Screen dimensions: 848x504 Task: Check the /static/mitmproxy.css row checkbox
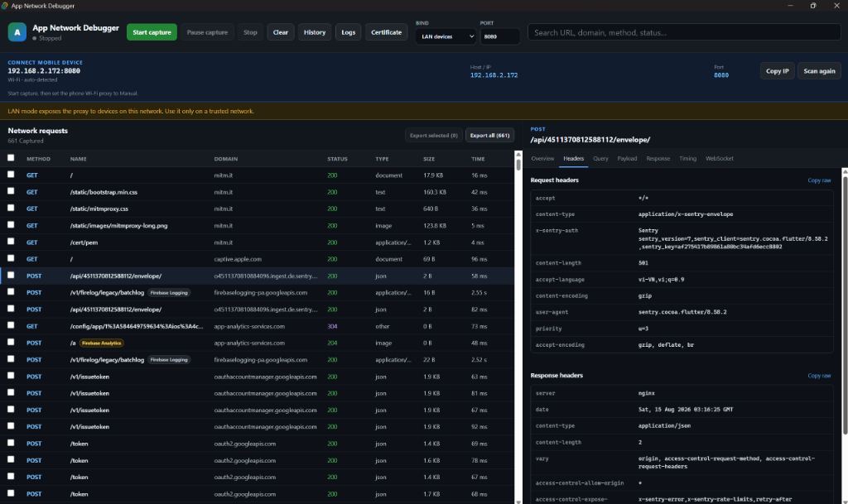pyautogui.click(x=11, y=208)
